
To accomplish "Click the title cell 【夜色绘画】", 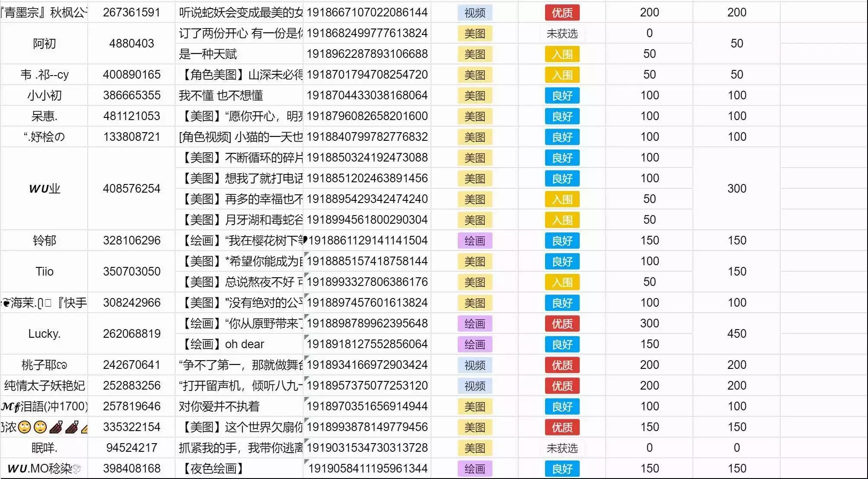I will coord(239,469).
